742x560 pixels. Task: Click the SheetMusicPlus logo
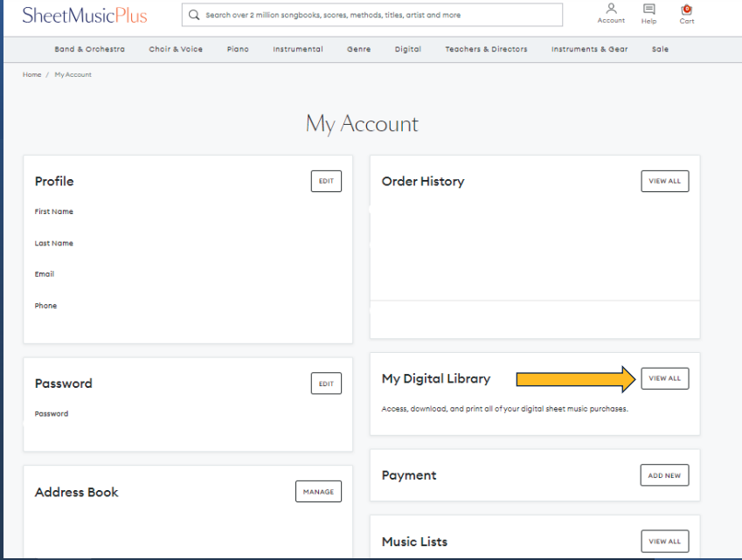[85, 15]
